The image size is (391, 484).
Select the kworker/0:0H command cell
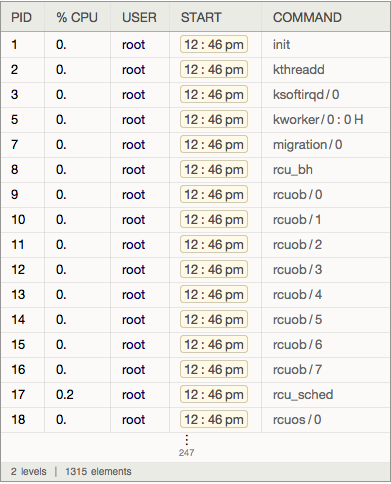318,119
